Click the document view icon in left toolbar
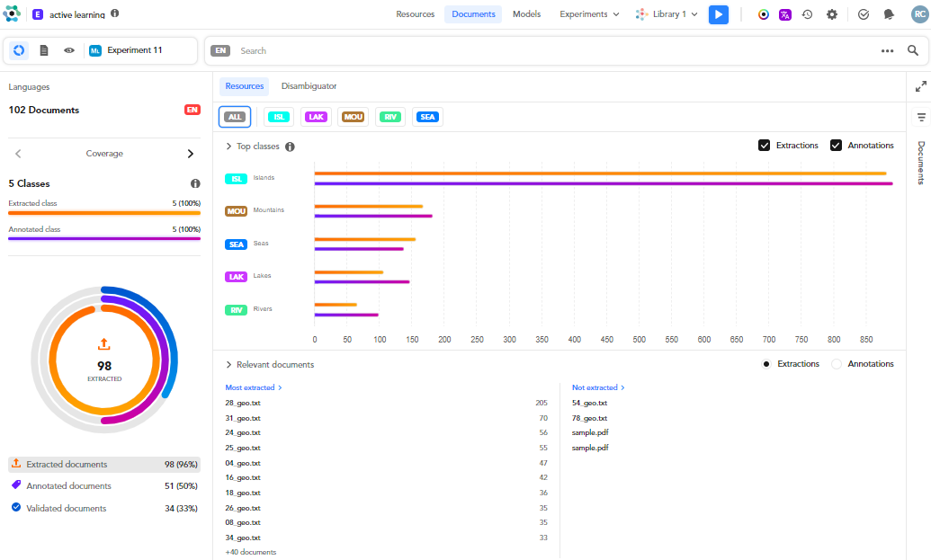The height and width of the screenshot is (560, 931). click(x=44, y=50)
